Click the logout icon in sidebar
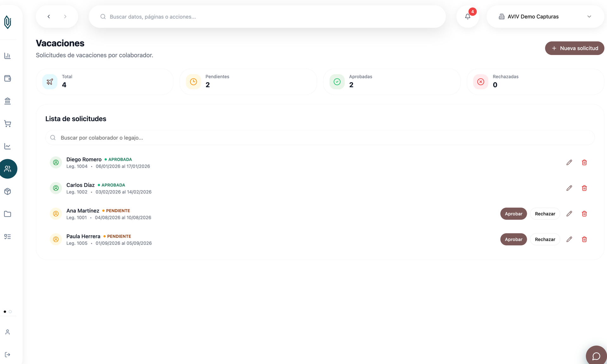 pyautogui.click(x=8, y=355)
